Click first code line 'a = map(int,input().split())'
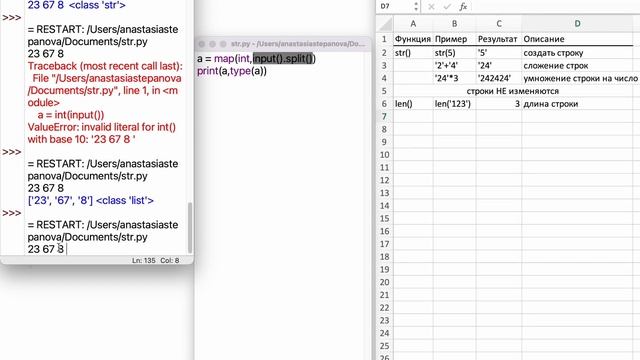Image resolution: width=640 pixels, height=360 pixels. pyautogui.click(x=256, y=59)
